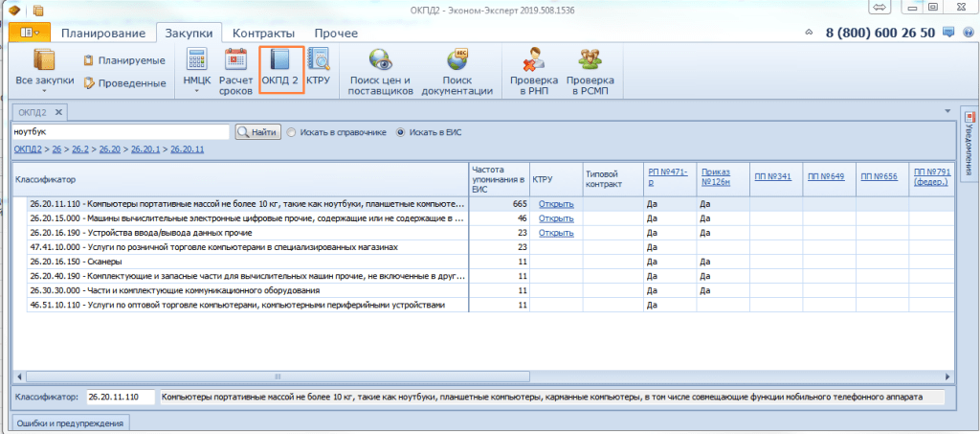Click the horizontal scrollbar left arrow
This screenshot has height=434, width=980.
tap(19, 377)
